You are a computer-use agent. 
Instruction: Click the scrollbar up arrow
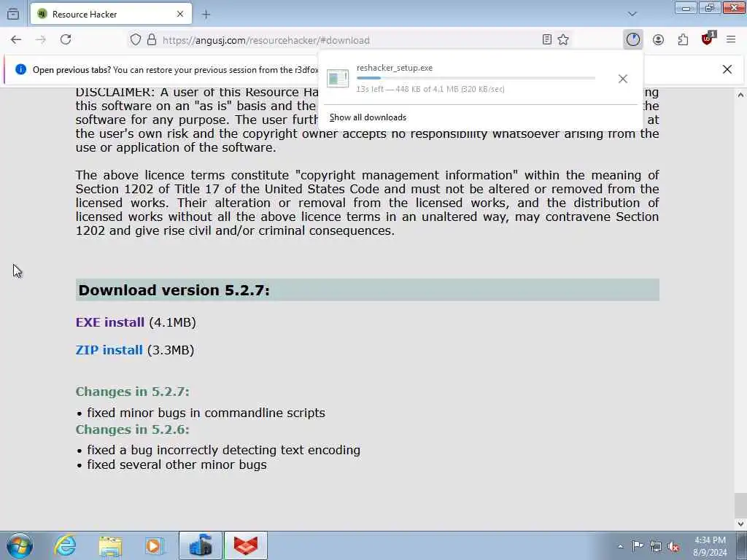(x=740, y=95)
